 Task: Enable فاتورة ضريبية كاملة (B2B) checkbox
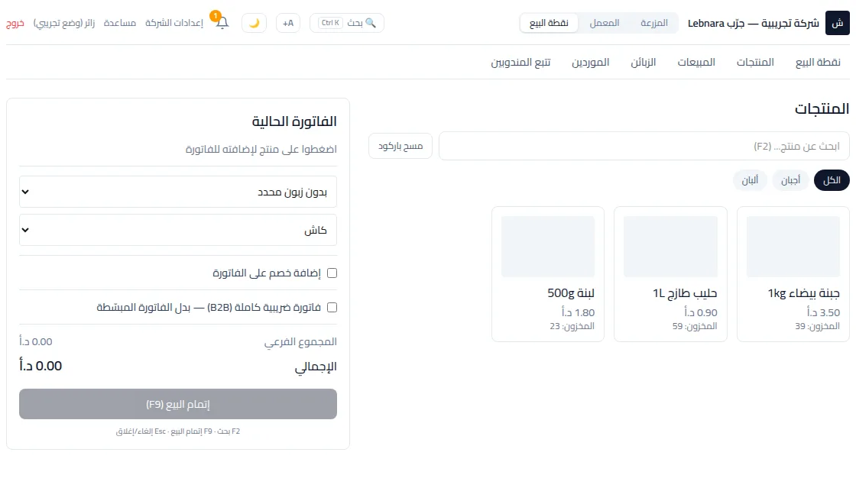[332, 307]
